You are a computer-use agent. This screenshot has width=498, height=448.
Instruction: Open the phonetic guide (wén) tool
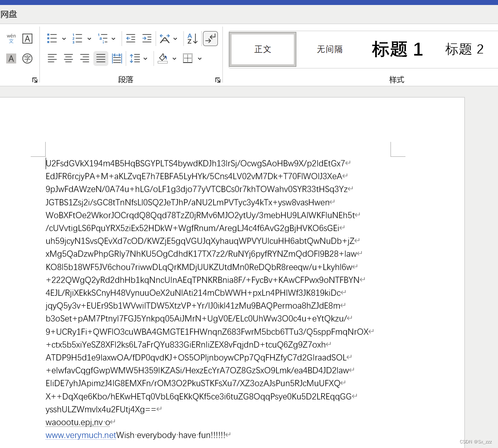11,39
